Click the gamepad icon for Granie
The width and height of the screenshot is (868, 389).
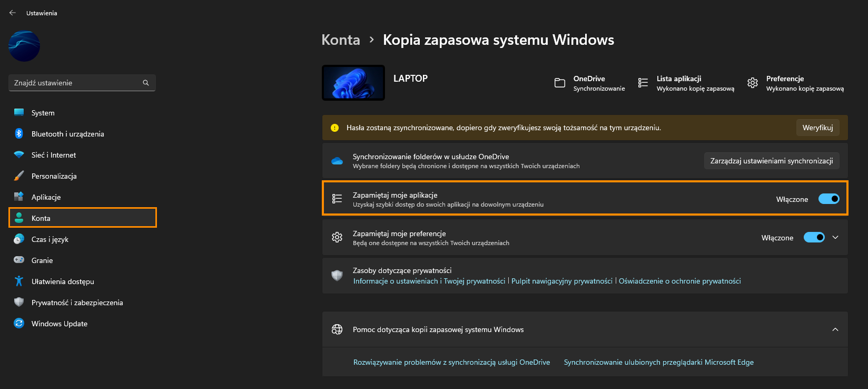coord(19,260)
